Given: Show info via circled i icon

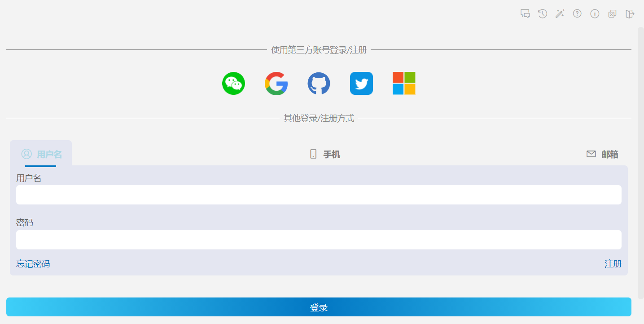Looking at the screenshot, I should click(595, 13).
